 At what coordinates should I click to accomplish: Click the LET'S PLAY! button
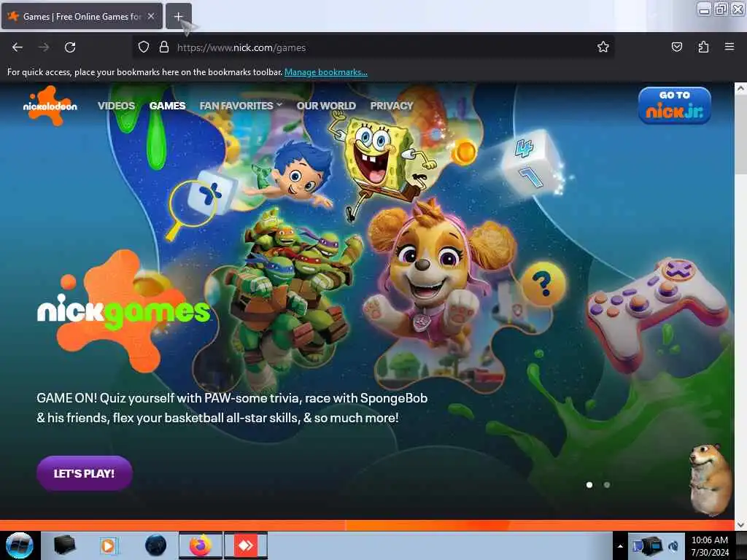[x=85, y=473]
